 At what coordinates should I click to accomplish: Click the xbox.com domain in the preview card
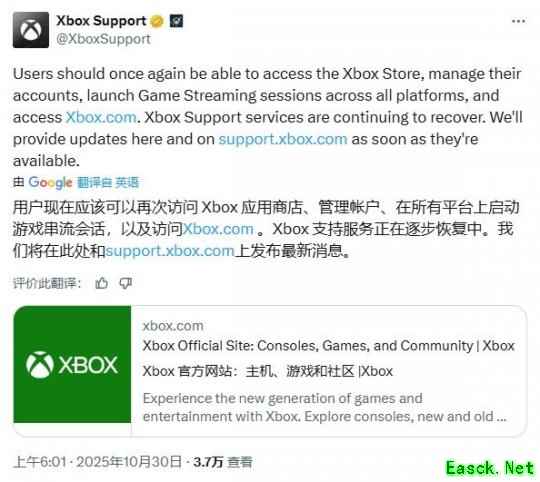pyautogui.click(x=173, y=326)
